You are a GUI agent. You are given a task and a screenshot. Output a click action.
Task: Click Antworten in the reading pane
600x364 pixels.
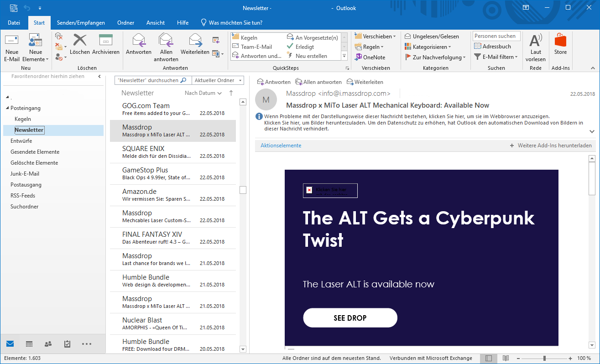274,82
